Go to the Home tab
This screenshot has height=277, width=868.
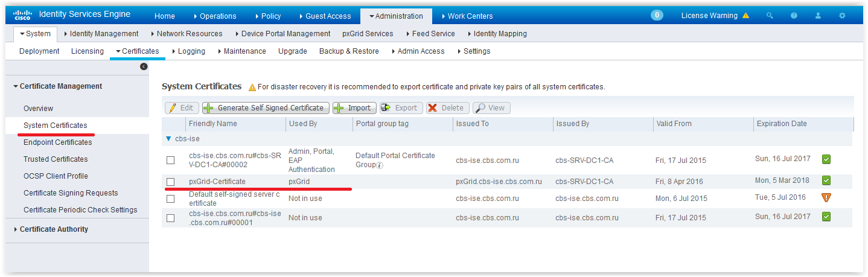click(165, 16)
